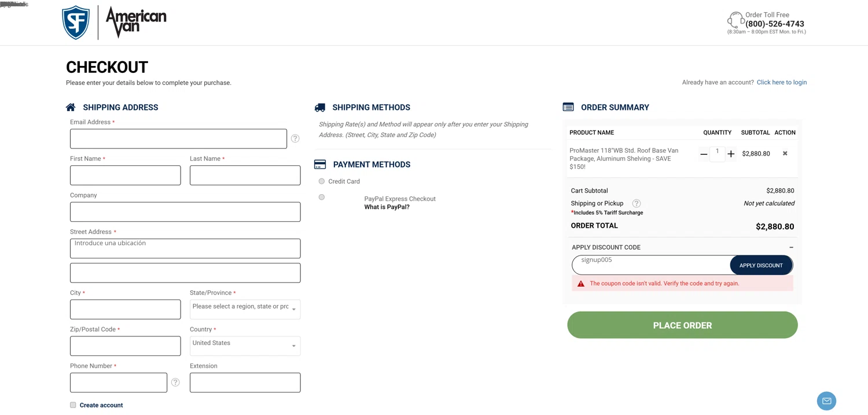Viewport: 868px width, 415px height.
Task: Focus the Company input field
Action: 185,212
